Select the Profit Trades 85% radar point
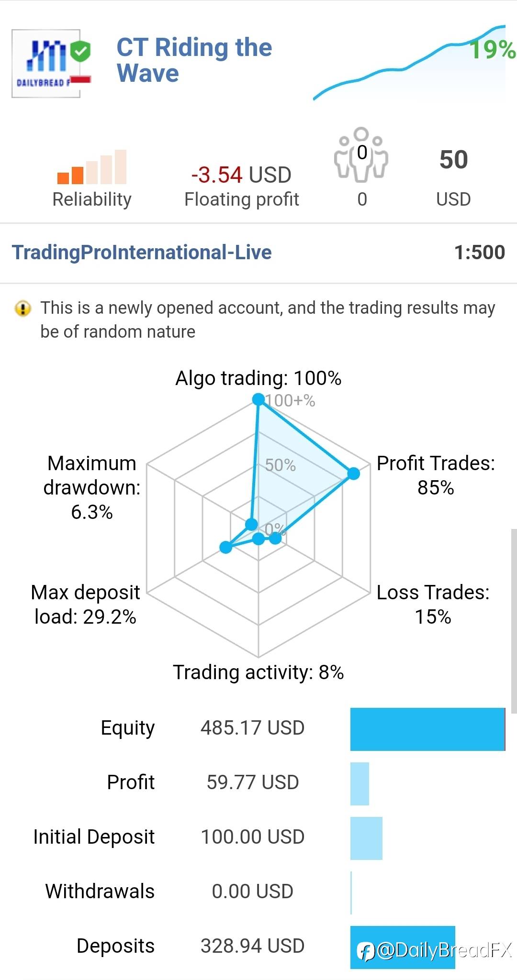Viewport: 517px width, 980px height. click(353, 473)
